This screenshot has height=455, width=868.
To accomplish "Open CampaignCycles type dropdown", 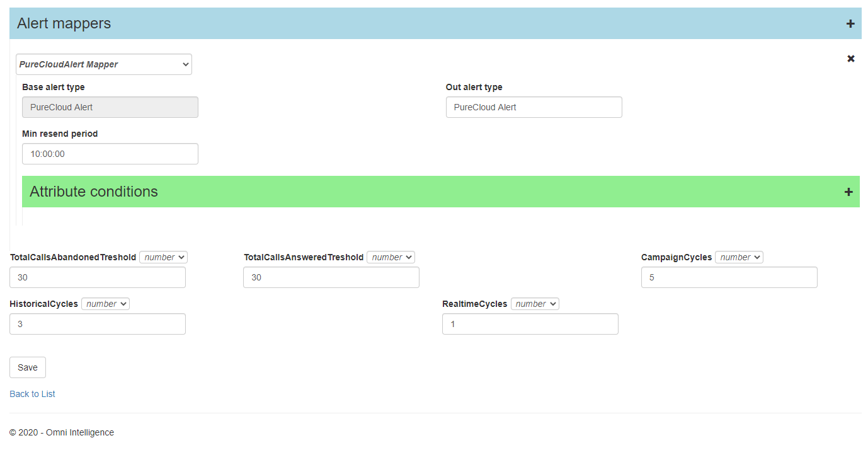I will (x=739, y=257).
